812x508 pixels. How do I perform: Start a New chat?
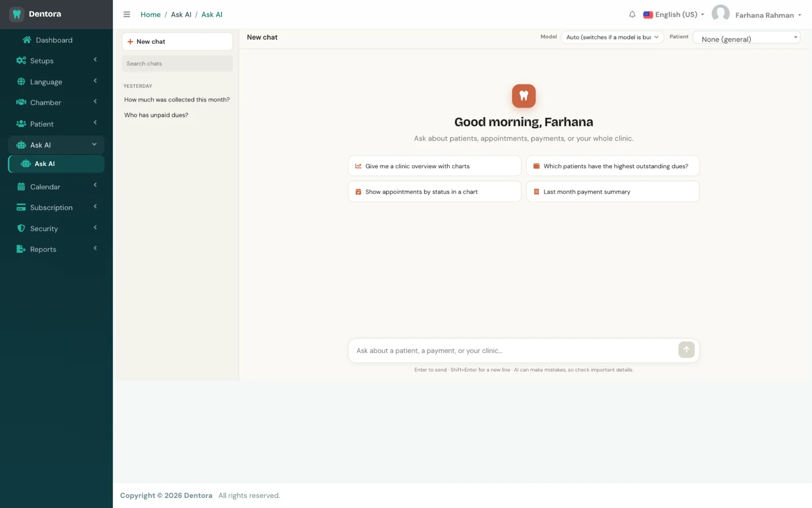(x=177, y=42)
